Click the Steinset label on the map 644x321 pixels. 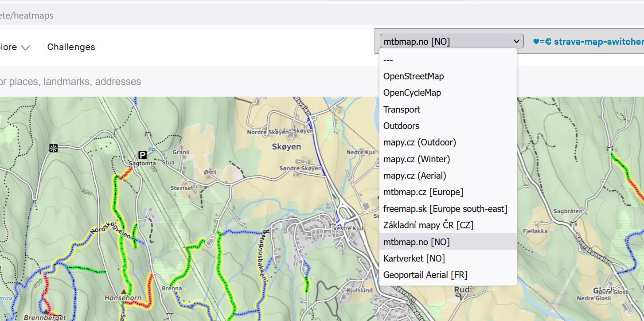(x=182, y=188)
